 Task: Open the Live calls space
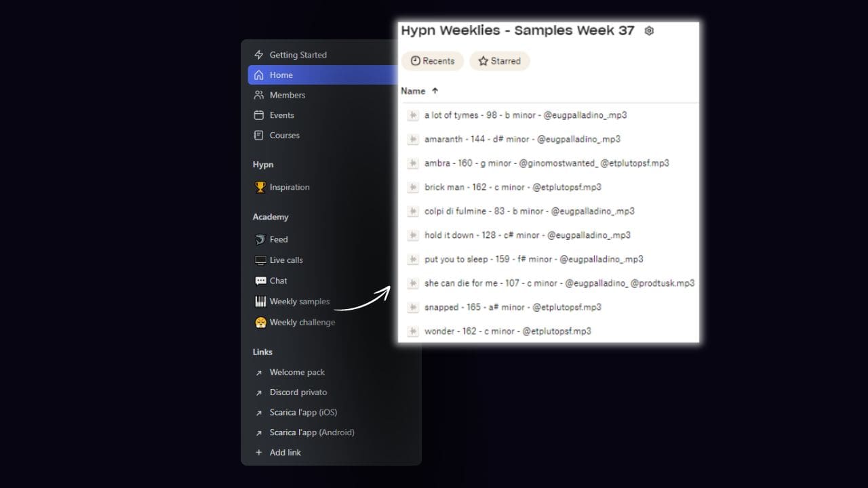click(285, 260)
